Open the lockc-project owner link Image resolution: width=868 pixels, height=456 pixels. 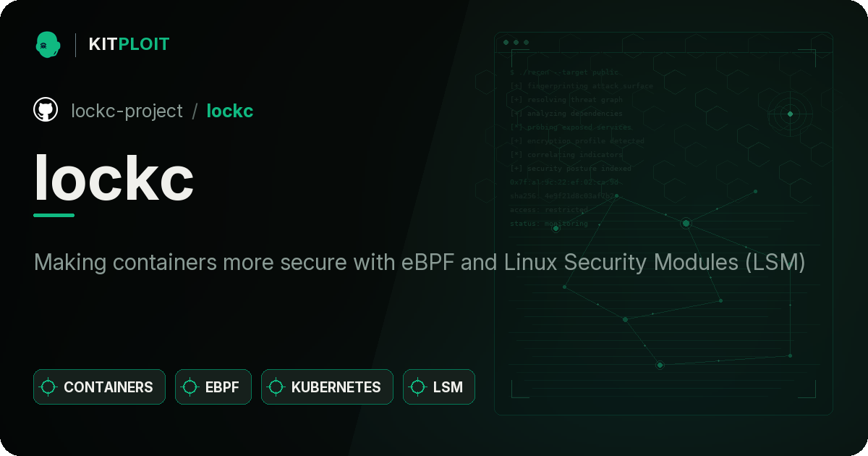127,111
